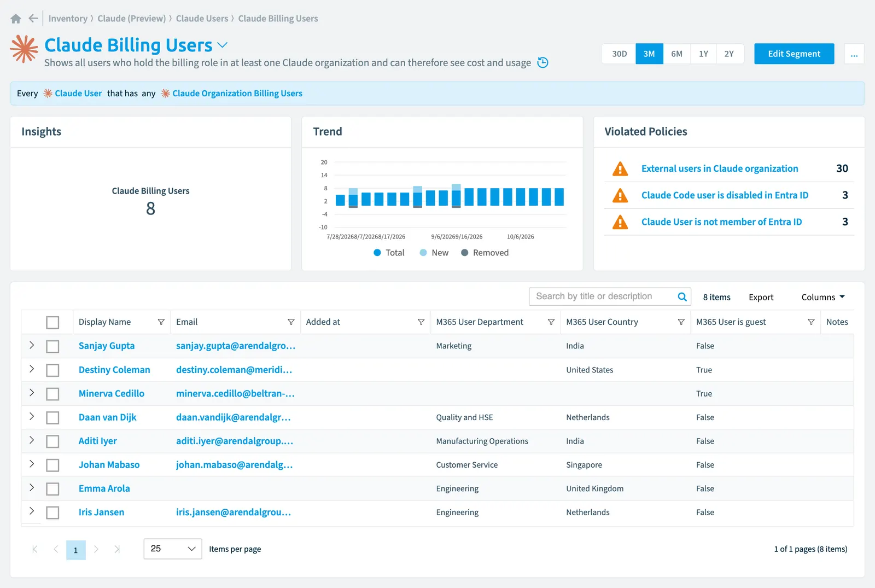Open the M365 User Department filter icon

(x=551, y=322)
